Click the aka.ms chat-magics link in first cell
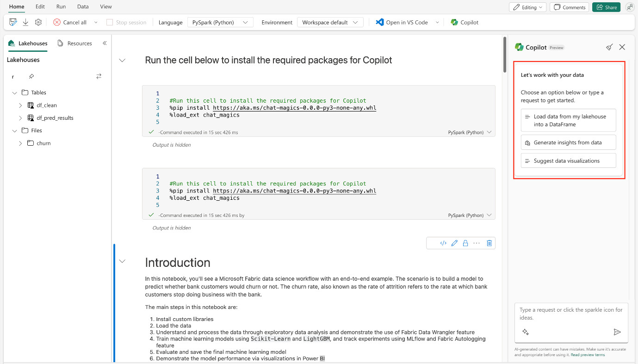The height and width of the screenshot is (364, 638). tap(295, 108)
